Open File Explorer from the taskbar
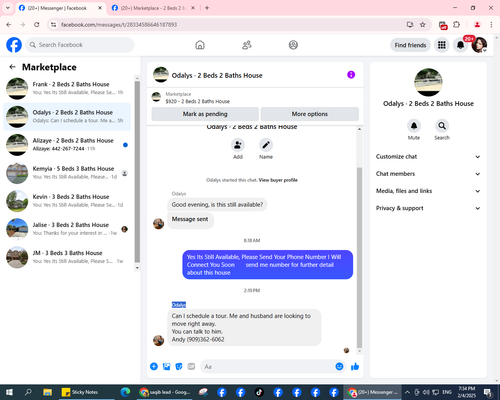 click(x=48, y=392)
